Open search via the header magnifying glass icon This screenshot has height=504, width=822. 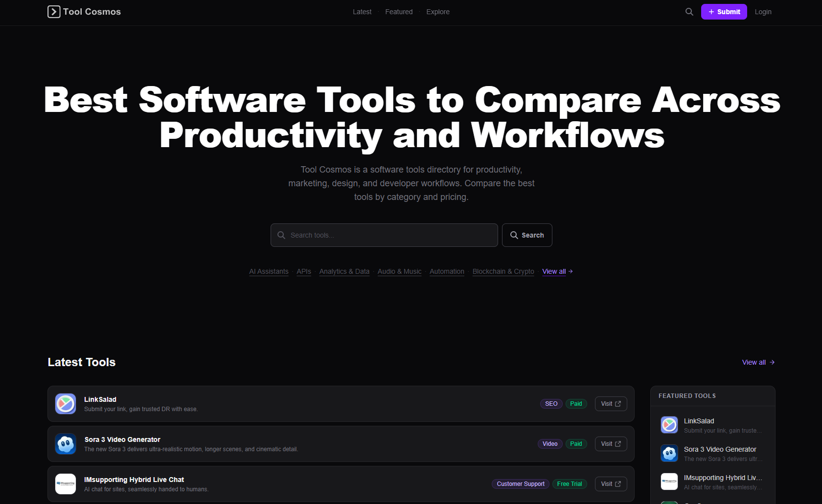click(x=689, y=11)
